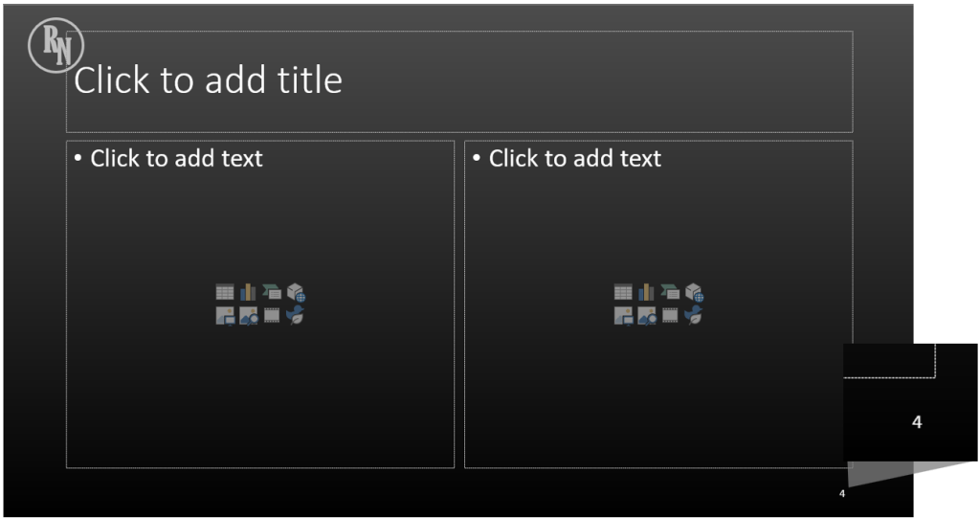Insert icons in the left placeholder
Screen dimensions: 980x518
click(296, 315)
